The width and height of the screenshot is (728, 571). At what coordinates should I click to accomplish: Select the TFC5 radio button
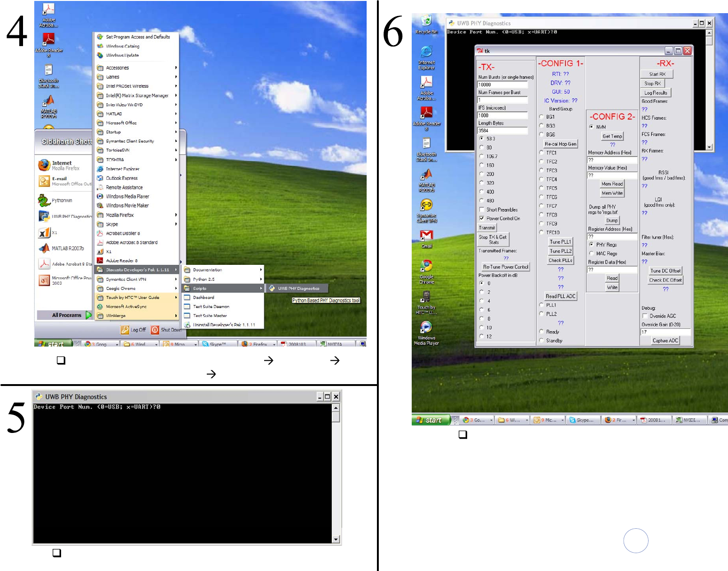[541, 188]
